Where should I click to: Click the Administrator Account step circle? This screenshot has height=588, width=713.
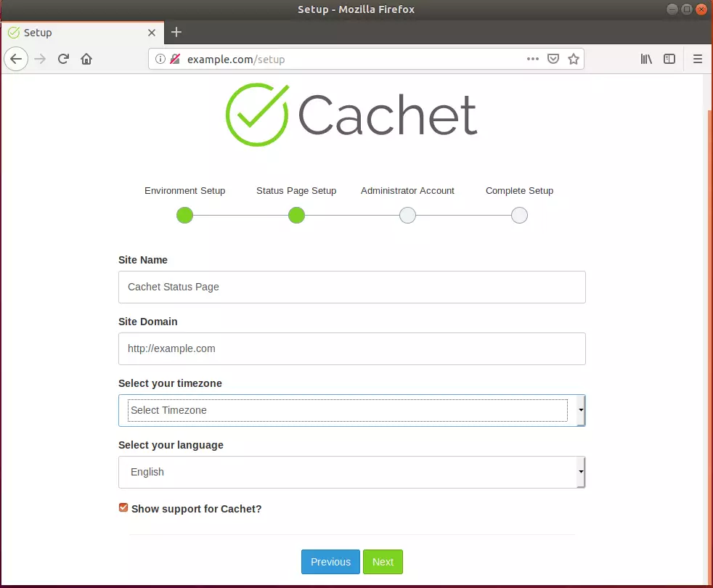pyautogui.click(x=407, y=215)
